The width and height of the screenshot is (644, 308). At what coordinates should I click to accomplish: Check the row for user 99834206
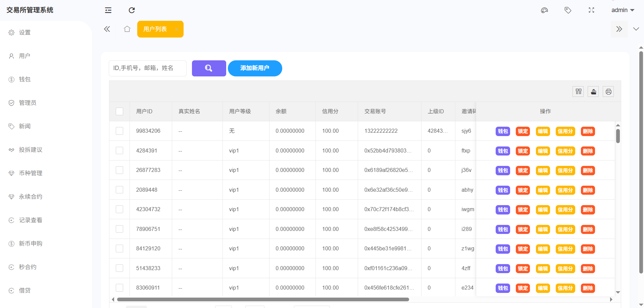point(119,131)
